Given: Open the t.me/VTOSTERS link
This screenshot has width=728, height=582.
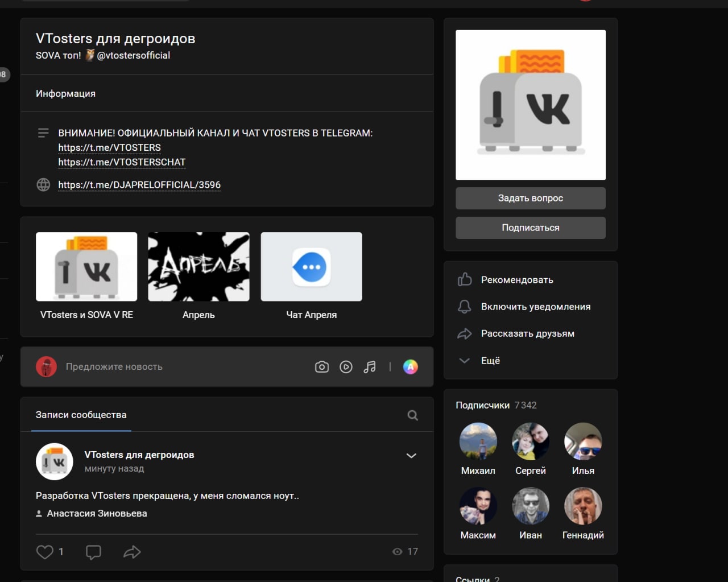Looking at the screenshot, I should (x=109, y=147).
